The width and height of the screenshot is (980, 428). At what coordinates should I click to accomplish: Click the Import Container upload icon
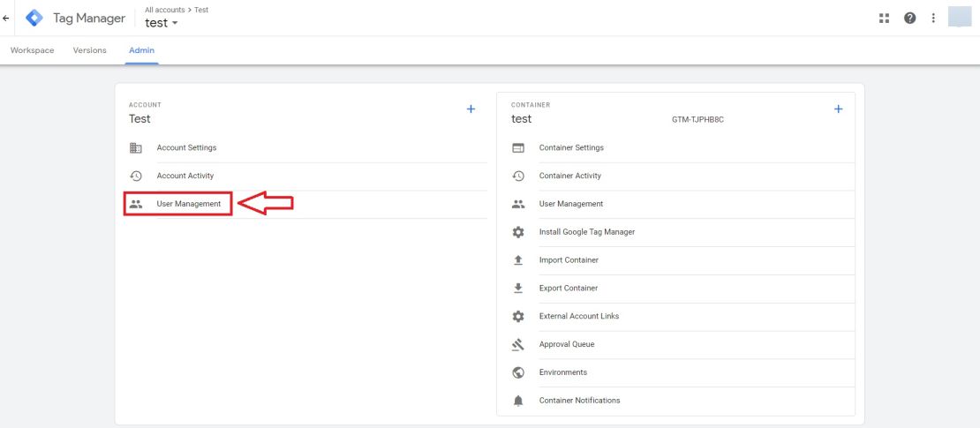pos(518,260)
